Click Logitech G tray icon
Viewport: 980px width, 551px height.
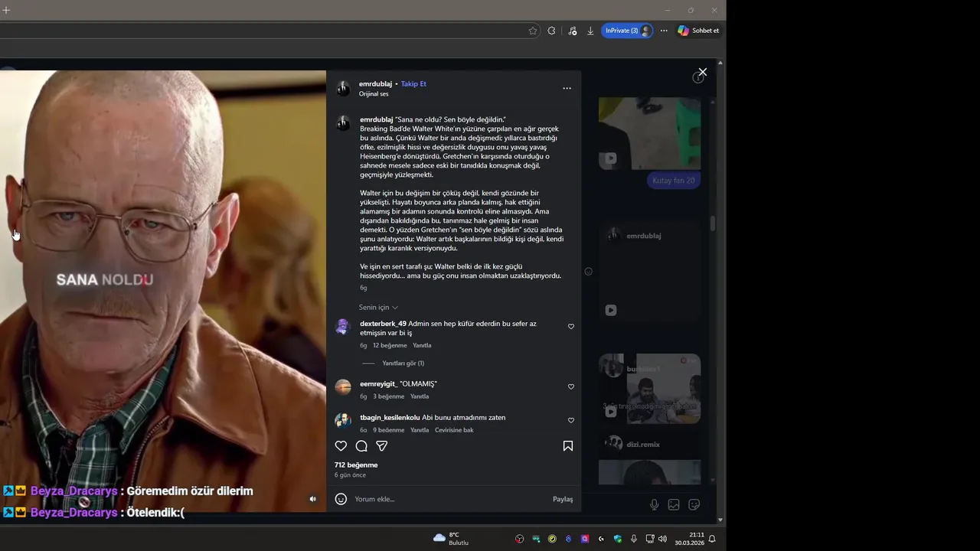click(x=601, y=539)
